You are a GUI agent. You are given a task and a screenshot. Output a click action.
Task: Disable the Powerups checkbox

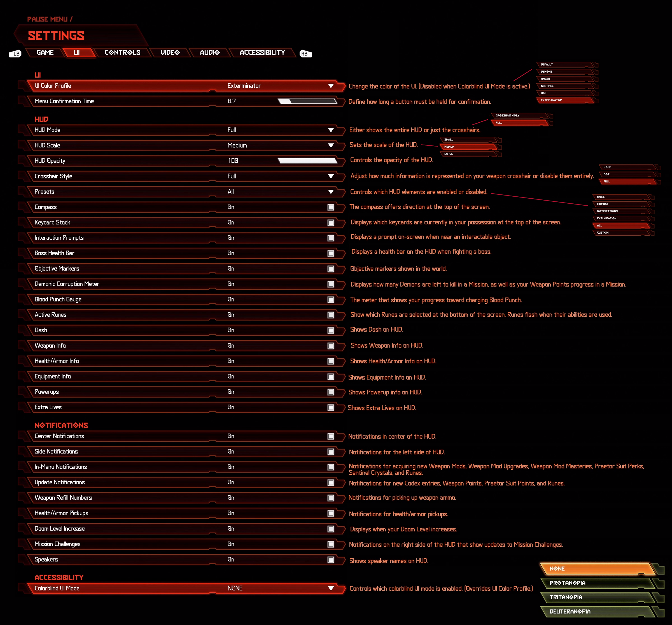coord(331,392)
